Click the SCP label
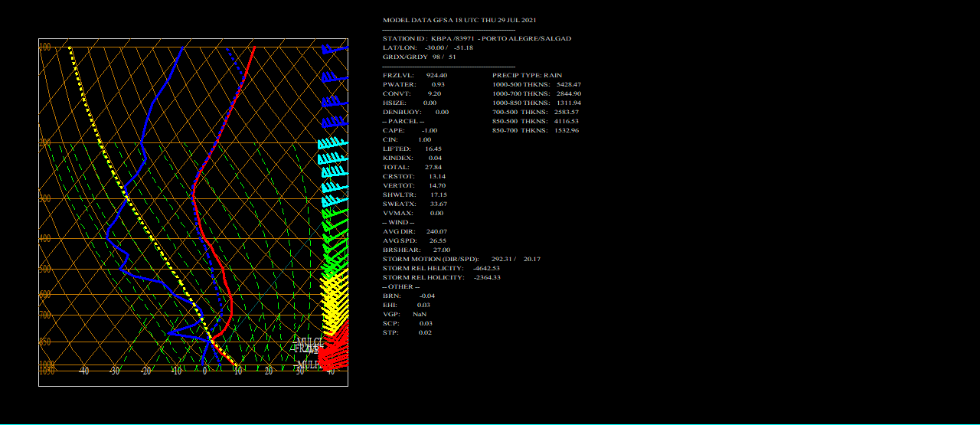Image resolution: width=980 pixels, height=425 pixels. tap(390, 323)
